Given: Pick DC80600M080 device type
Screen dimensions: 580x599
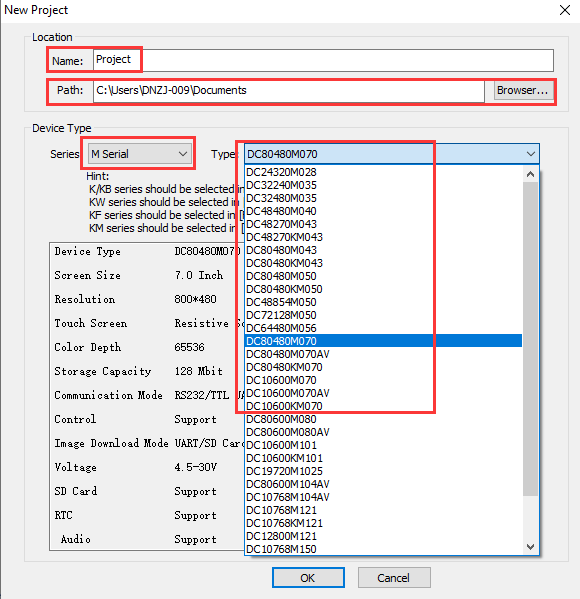Looking at the screenshot, I should pos(383,419).
